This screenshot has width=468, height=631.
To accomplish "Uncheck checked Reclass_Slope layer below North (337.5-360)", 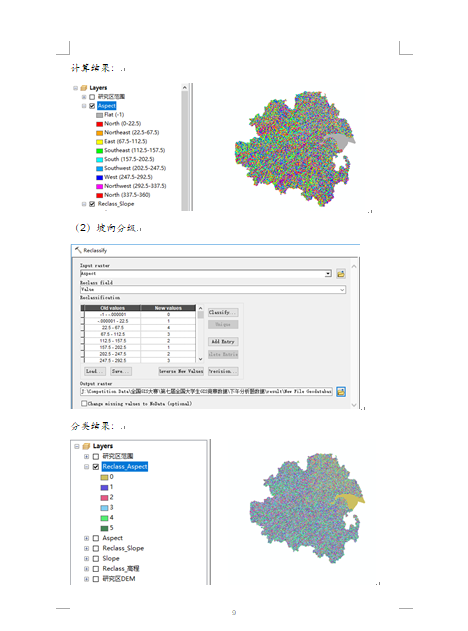I will (x=92, y=204).
